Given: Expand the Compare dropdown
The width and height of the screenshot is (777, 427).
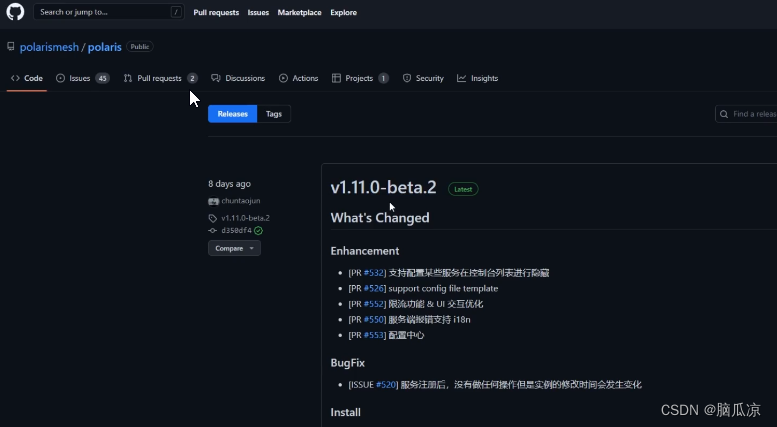Looking at the screenshot, I should pyautogui.click(x=234, y=248).
